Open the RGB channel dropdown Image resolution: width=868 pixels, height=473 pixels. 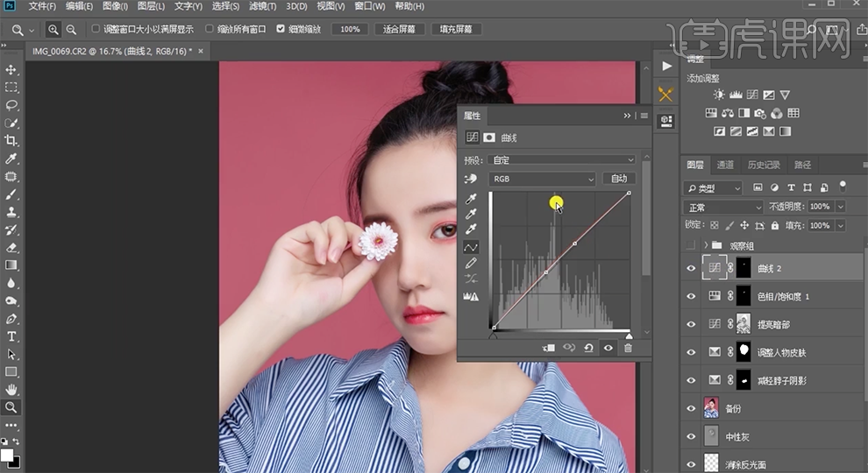coord(542,179)
